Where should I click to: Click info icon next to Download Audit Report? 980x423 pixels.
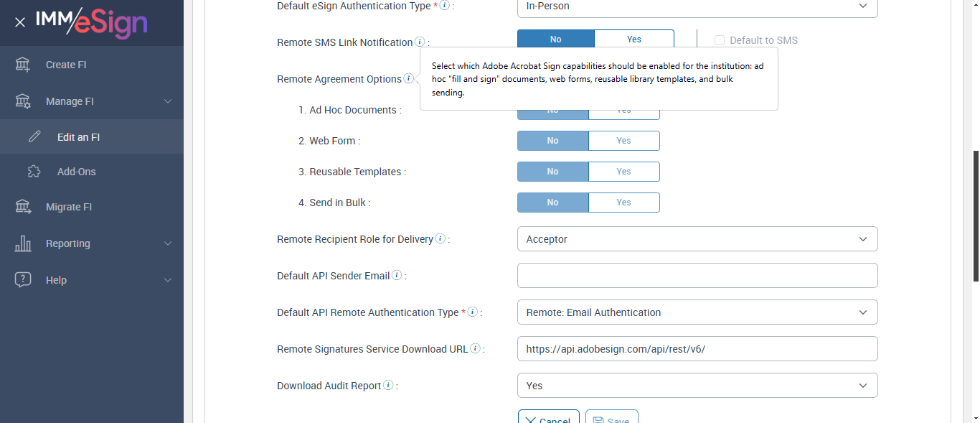click(x=388, y=386)
